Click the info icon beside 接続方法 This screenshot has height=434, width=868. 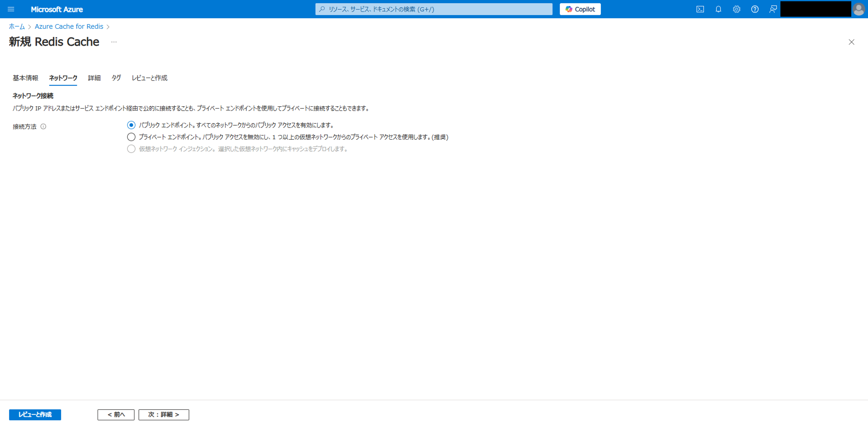[43, 126]
